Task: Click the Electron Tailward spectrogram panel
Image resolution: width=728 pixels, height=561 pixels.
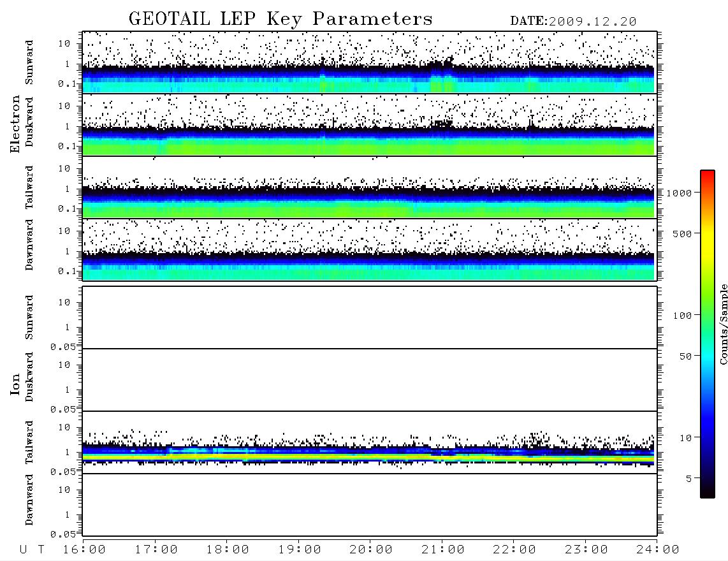Action: coord(370,187)
